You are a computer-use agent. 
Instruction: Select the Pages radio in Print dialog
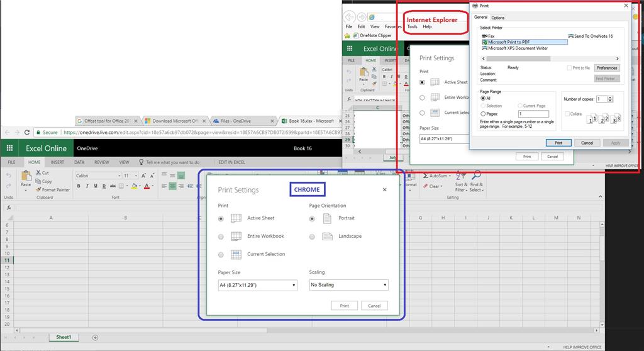pos(483,114)
